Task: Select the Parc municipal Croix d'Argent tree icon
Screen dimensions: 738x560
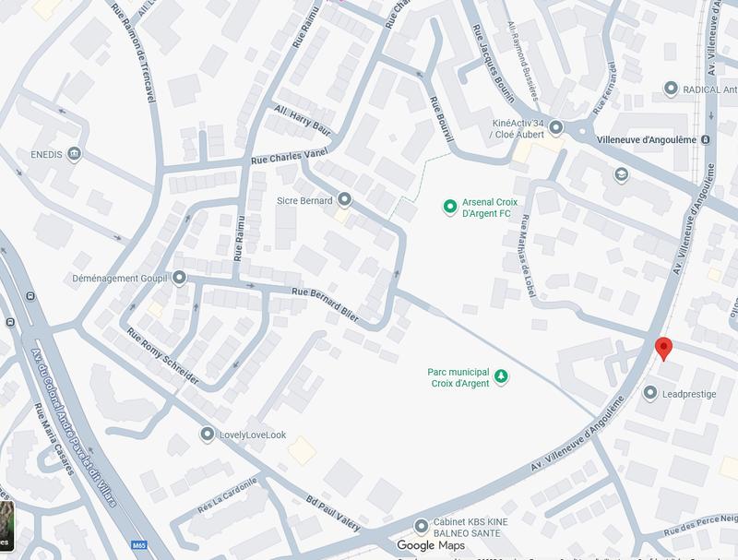Action: (x=501, y=376)
